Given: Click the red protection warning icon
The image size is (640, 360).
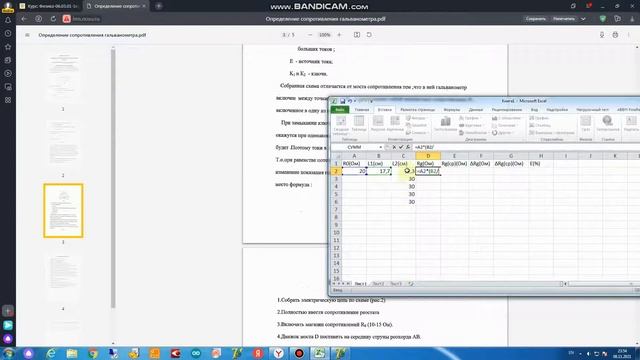Looking at the screenshot, I should coord(67,19).
